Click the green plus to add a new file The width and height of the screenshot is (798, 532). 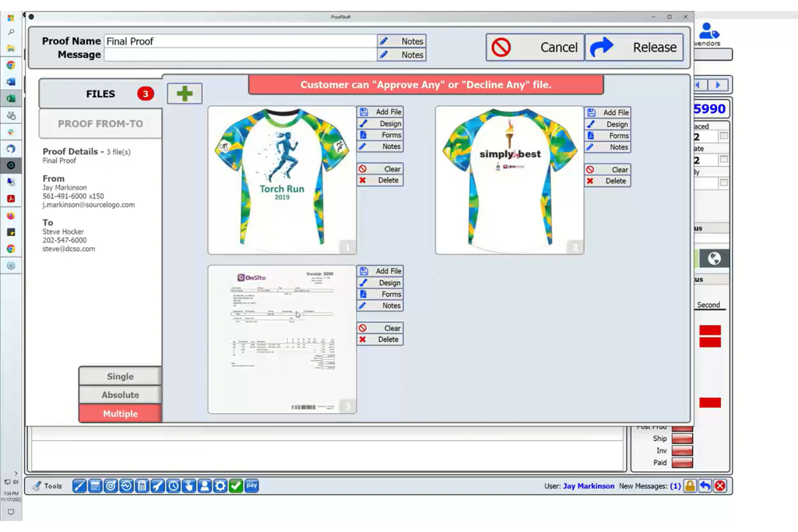coord(184,93)
